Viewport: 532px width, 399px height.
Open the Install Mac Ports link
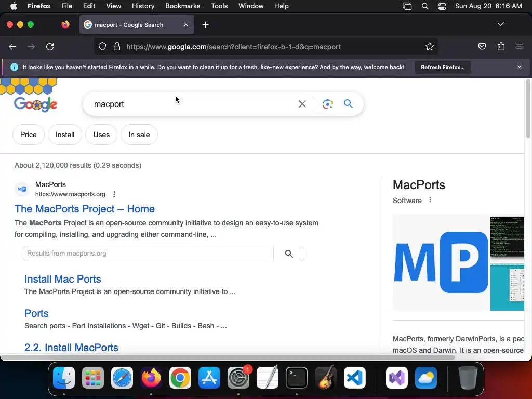[63, 279]
